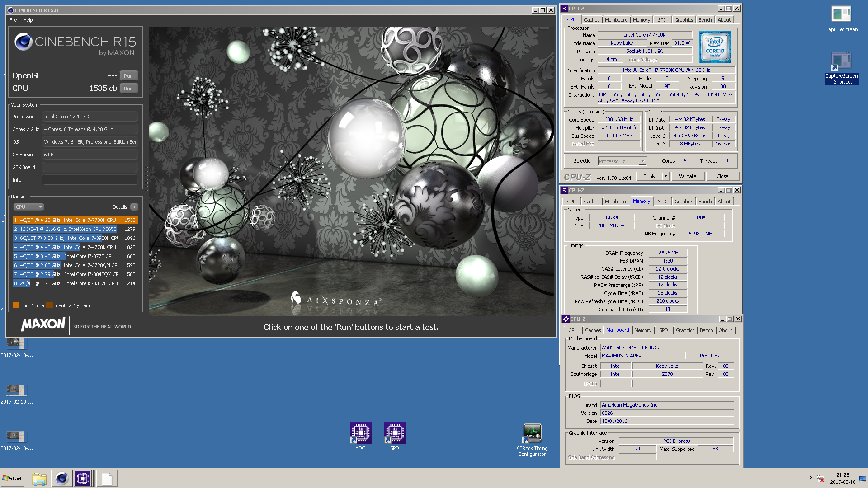
Task: Click Validate in CPU-Z
Action: click(688, 176)
